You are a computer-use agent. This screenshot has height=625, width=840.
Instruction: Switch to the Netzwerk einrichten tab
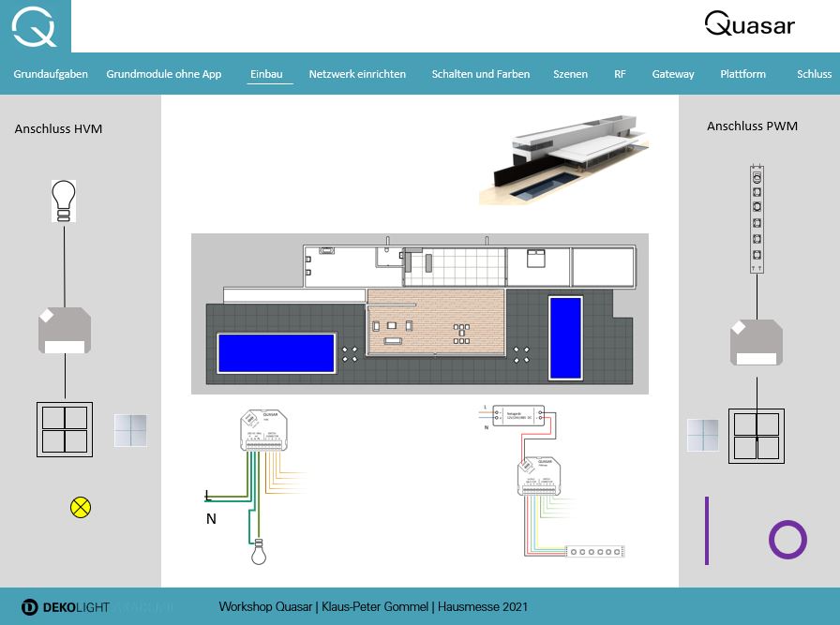point(357,74)
